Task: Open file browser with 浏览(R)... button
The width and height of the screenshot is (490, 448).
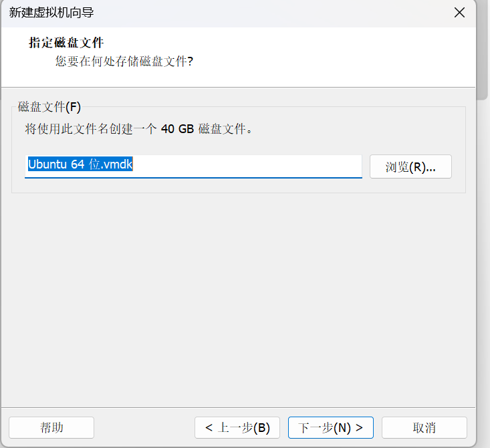Action: 410,166
